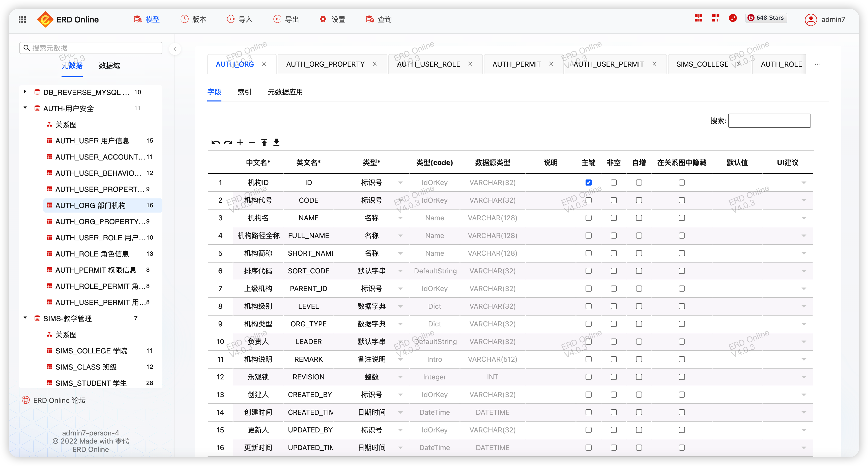Remove field row with minus icon
This screenshot has width=868, height=466.
[252, 142]
